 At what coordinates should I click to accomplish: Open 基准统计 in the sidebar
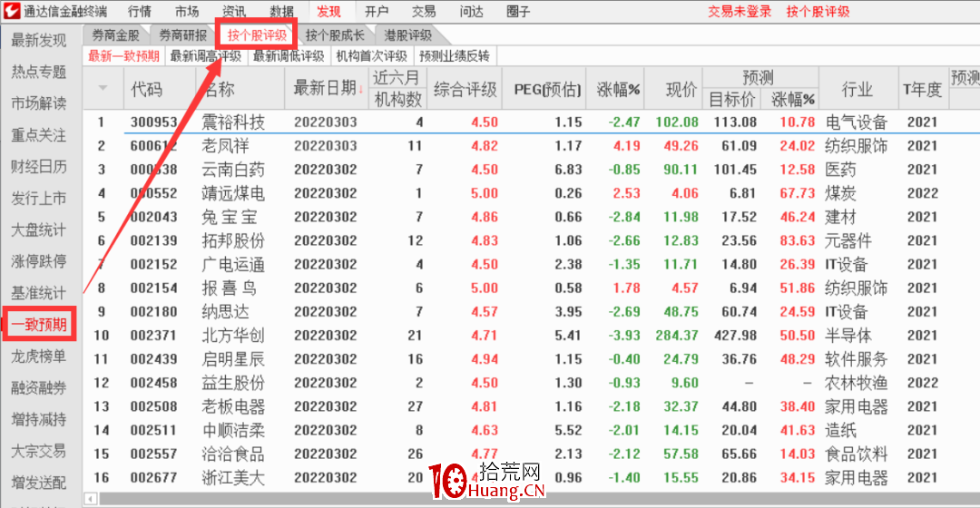39,292
